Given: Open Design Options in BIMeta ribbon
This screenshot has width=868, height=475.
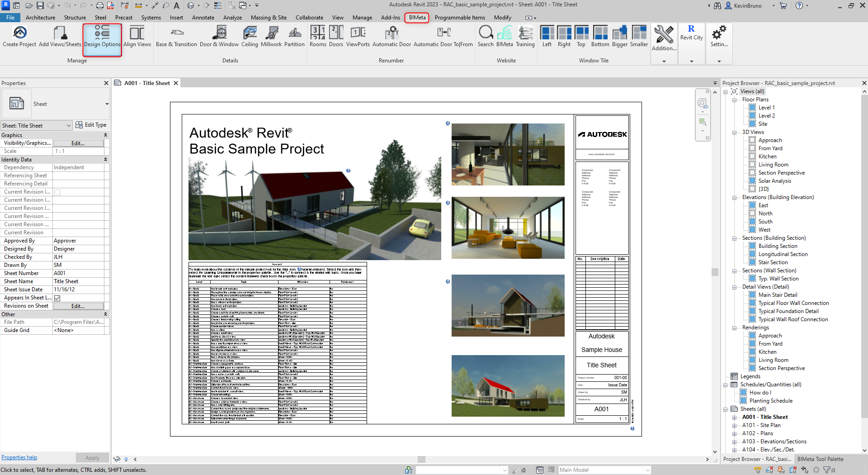Looking at the screenshot, I should 102,36.
